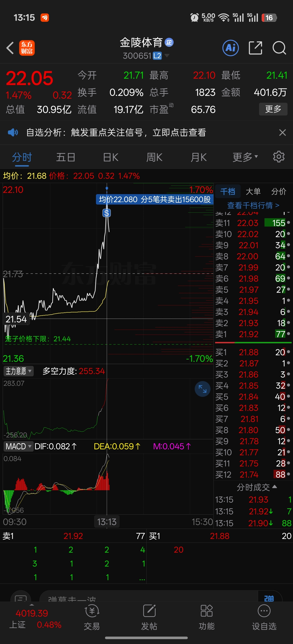Switch to the 月K tab

[199, 157]
